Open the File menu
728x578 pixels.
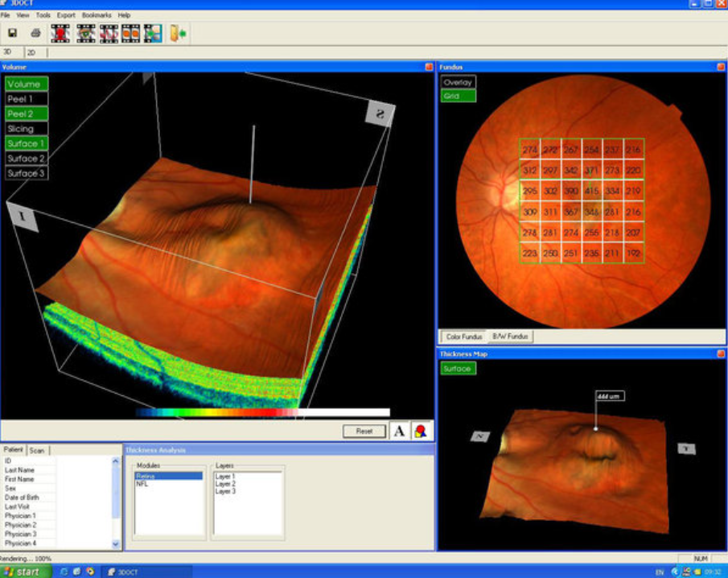point(5,15)
